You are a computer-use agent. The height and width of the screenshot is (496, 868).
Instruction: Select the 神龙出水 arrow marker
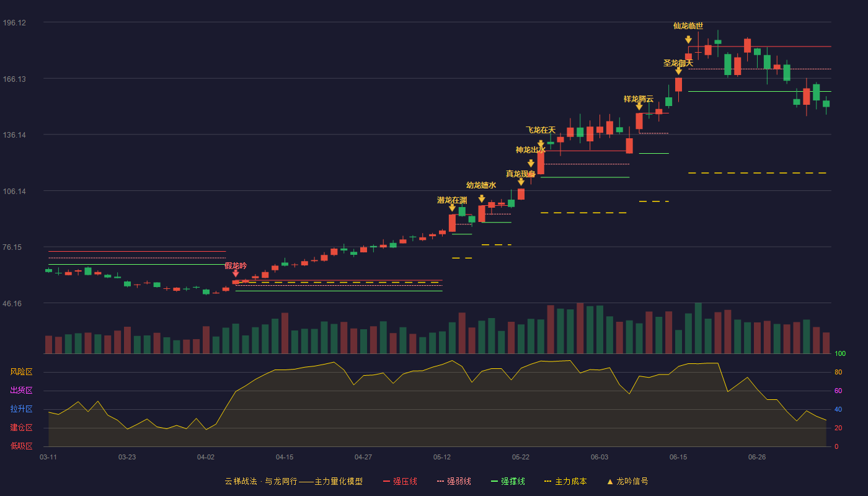click(531, 164)
